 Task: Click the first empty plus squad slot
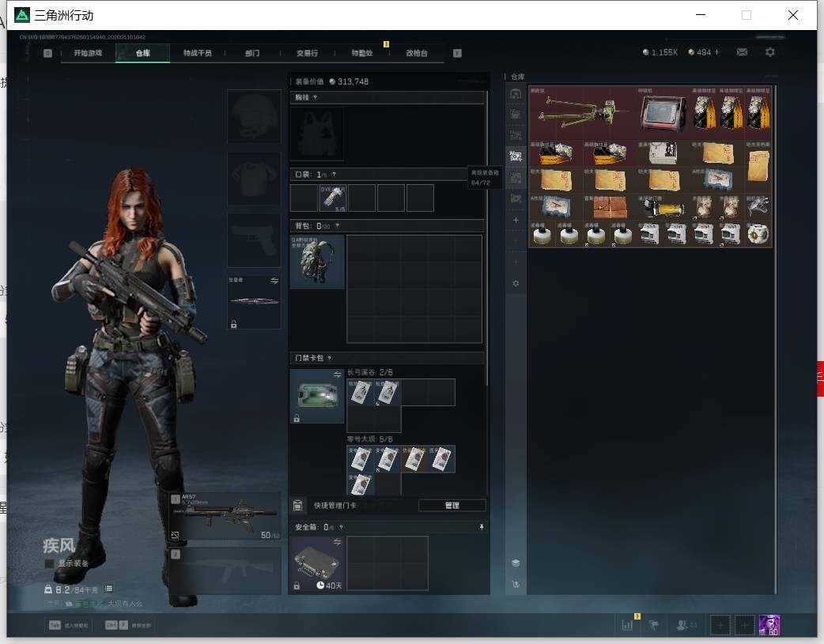tap(720, 625)
